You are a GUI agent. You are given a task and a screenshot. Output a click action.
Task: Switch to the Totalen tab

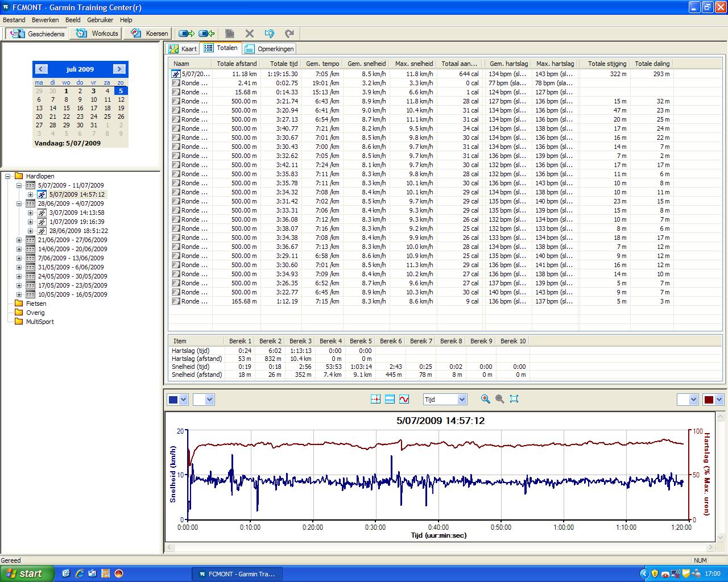pos(221,48)
